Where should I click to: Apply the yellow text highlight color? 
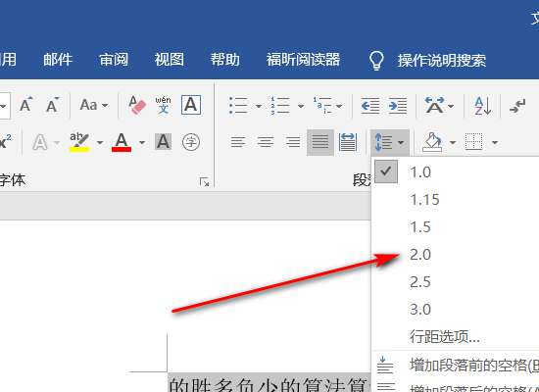[79, 142]
